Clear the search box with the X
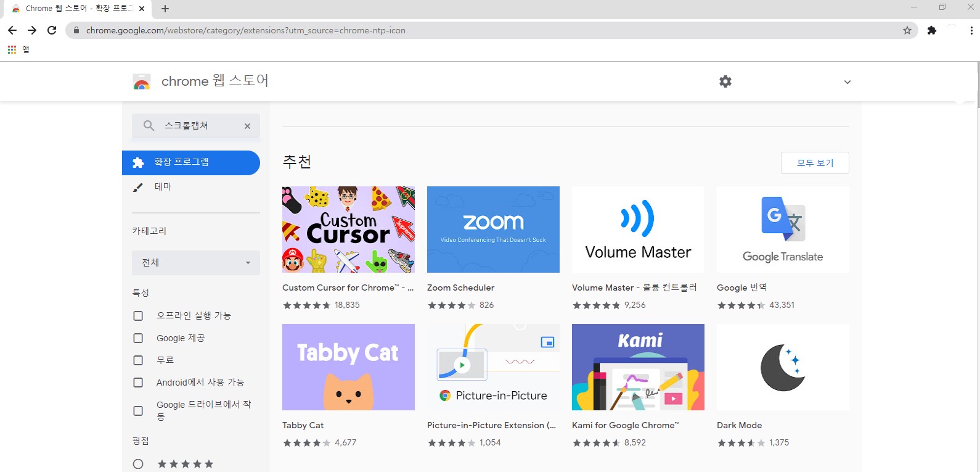 (x=247, y=126)
